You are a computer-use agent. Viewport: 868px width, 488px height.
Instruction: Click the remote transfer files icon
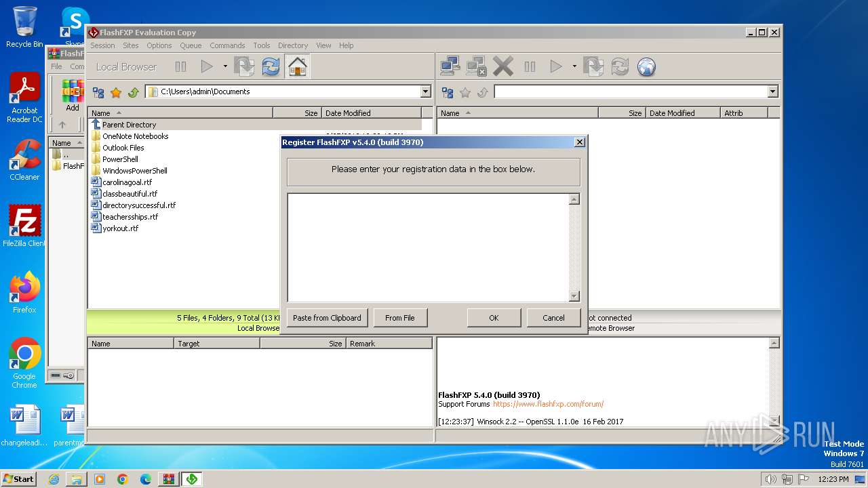[593, 66]
